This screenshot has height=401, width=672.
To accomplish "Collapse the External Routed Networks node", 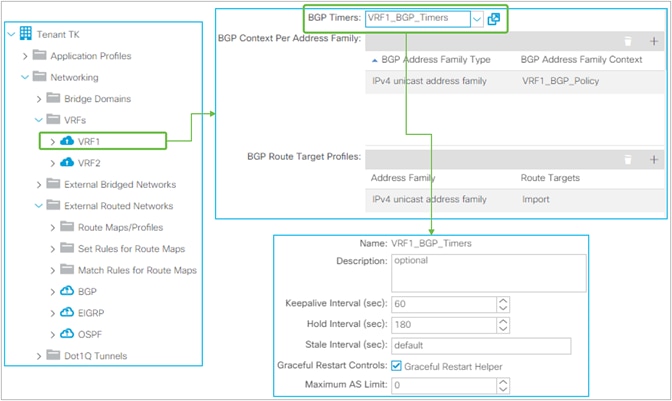I will [39, 206].
